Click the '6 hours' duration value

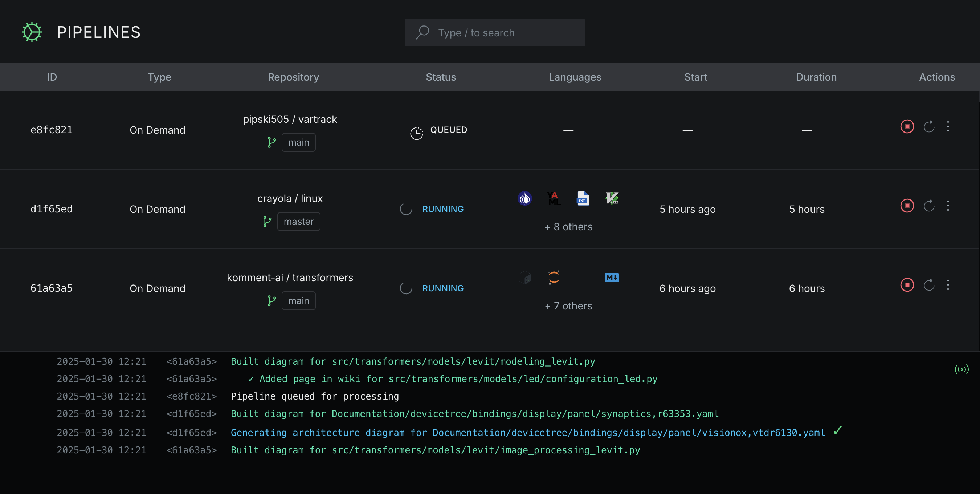point(807,288)
